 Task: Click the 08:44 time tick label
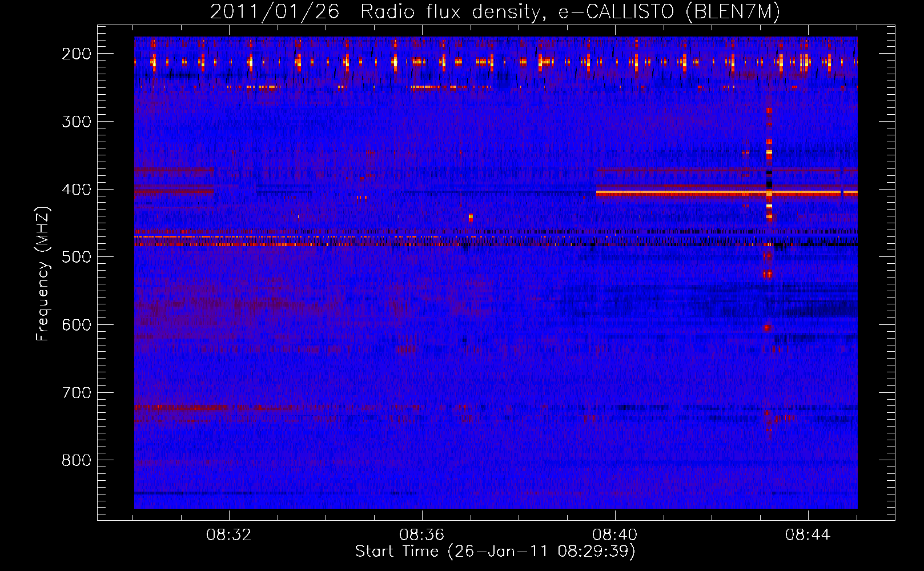pos(808,535)
